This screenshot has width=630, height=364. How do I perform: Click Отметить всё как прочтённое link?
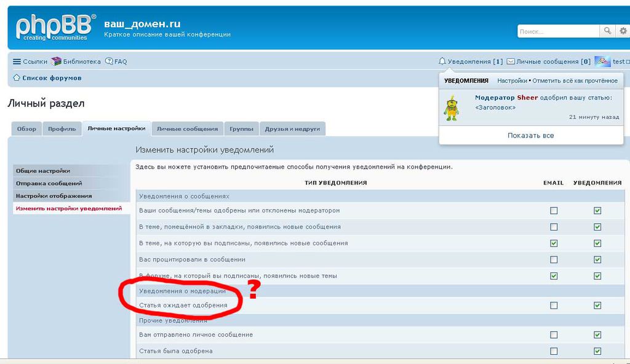click(575, 81)
